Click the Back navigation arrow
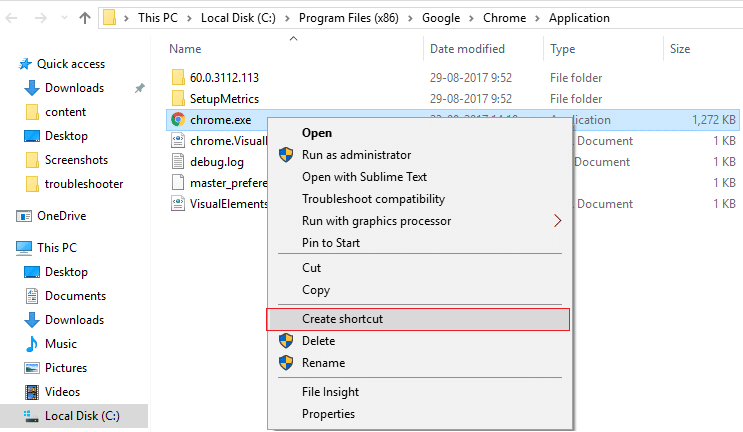This screenshot has height=432, width=743. (x=11, y=18)
